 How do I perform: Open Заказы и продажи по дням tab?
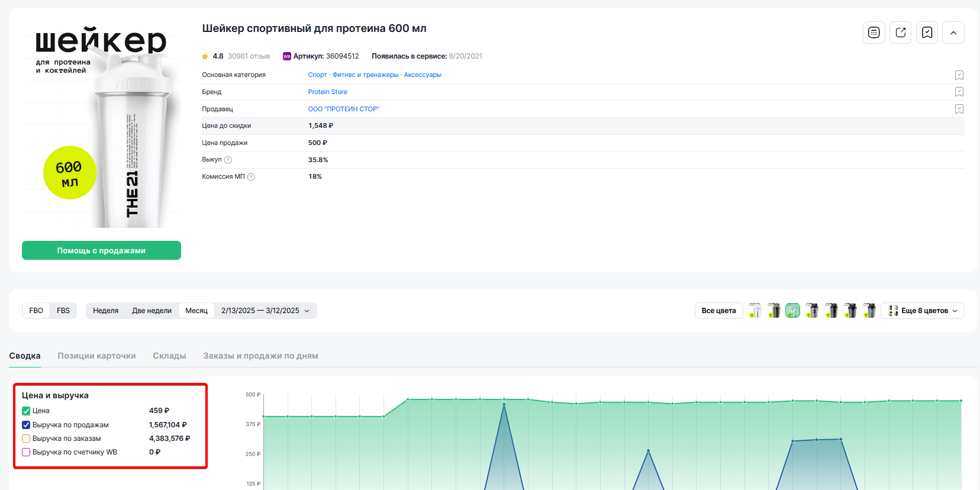coord(261,356)
